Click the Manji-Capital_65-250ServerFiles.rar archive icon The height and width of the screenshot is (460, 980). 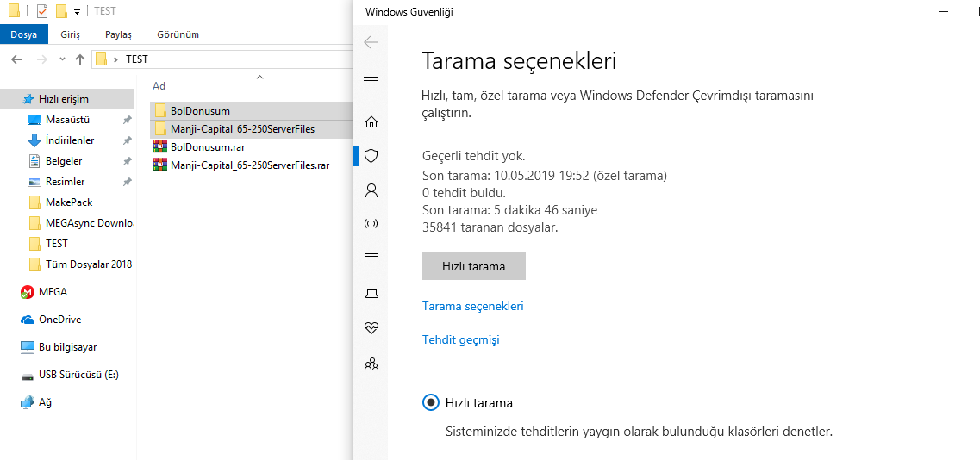coord(160,165)
